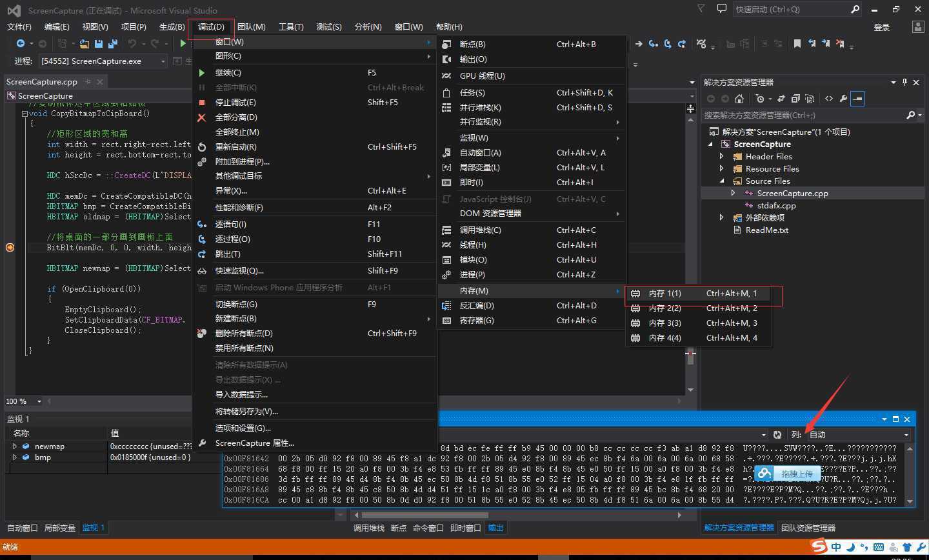Viewport: 929px width, 560px height.
Task: Click the soft keyboard icon in the IME bar
Action: (x=879, y=547)
